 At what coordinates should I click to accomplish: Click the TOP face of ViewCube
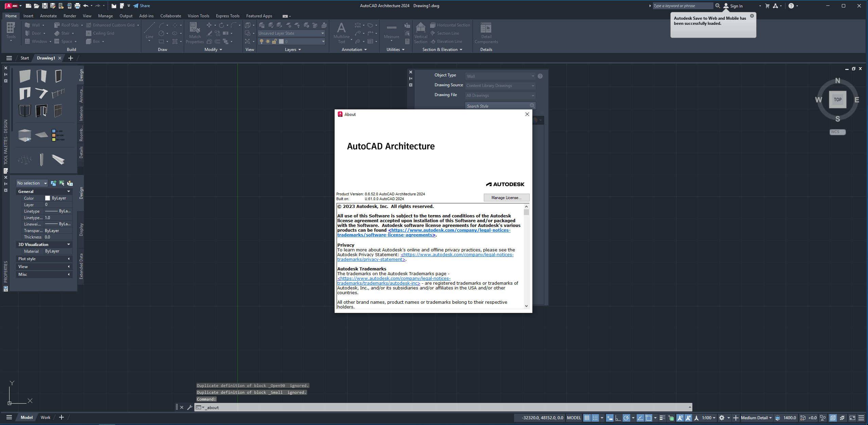837,100
